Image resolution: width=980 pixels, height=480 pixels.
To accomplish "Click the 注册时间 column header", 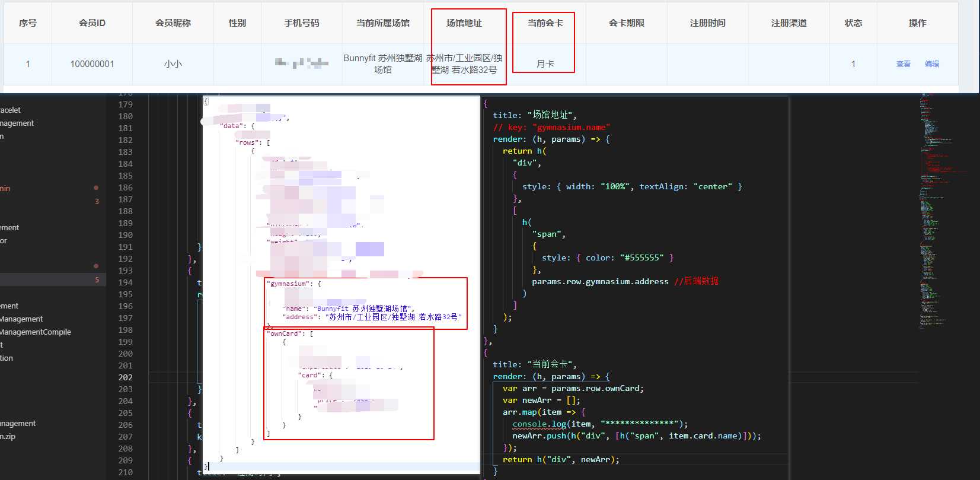I will (708, 23).
